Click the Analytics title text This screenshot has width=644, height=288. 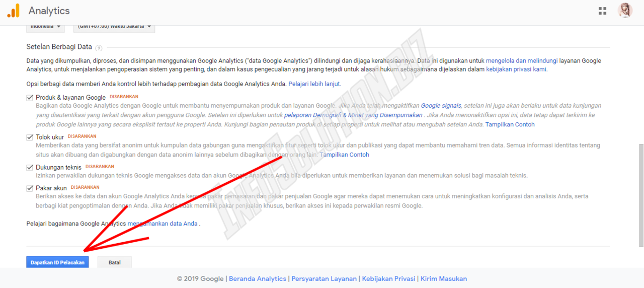(49, 11)
